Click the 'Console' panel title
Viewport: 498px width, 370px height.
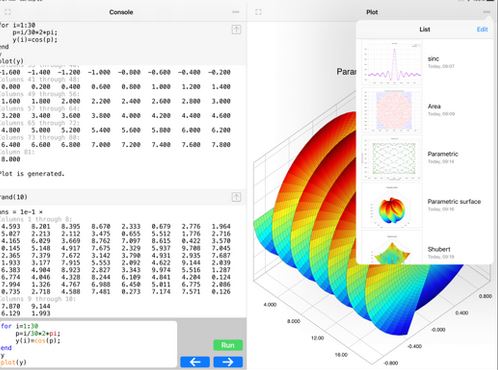pos(121,12)
